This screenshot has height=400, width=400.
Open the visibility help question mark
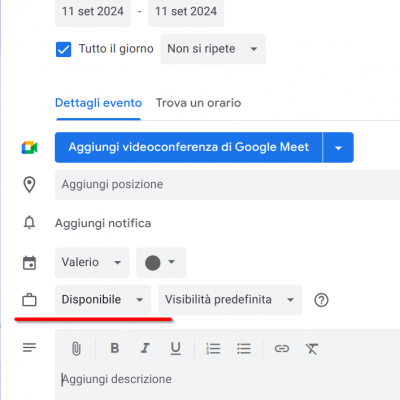321,300
